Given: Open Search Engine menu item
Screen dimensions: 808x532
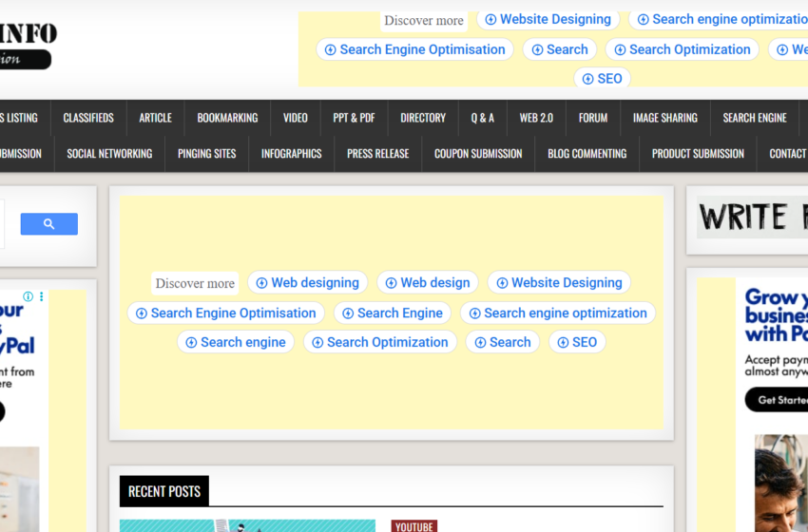Looking at the screenshot, I should click(755, 118).
